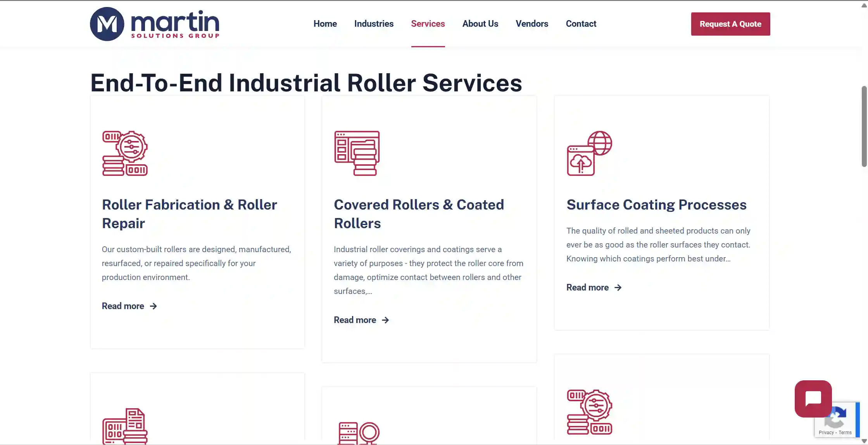Click the Roller Fabrication gear-and-data icon
This screenshot has height=445, width=868.
click(125, 153)
